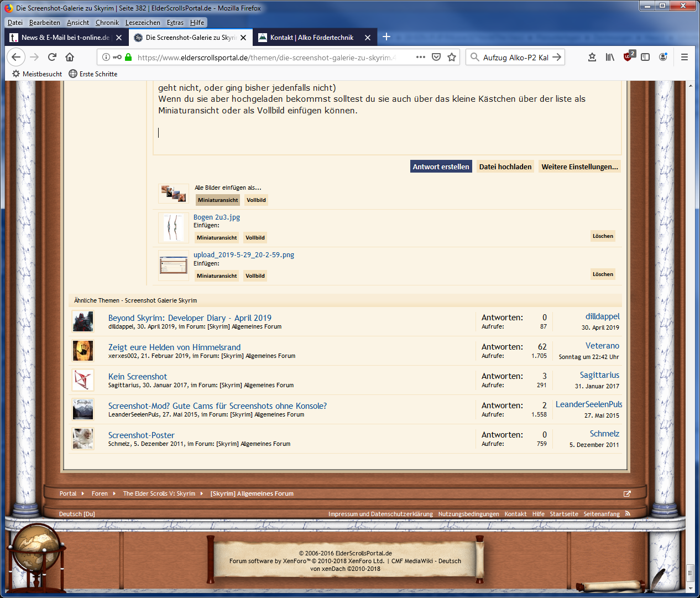Image resolution: width=700 pixels, height=598 pixels.
Task: Open the Datei menu
Action: (15, 23)
